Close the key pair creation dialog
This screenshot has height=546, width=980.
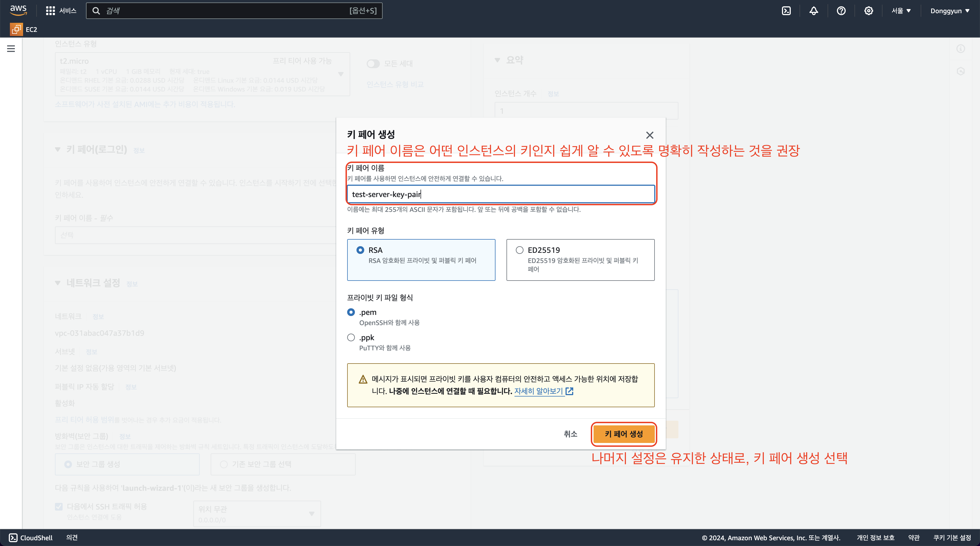[x=649, y=135]
